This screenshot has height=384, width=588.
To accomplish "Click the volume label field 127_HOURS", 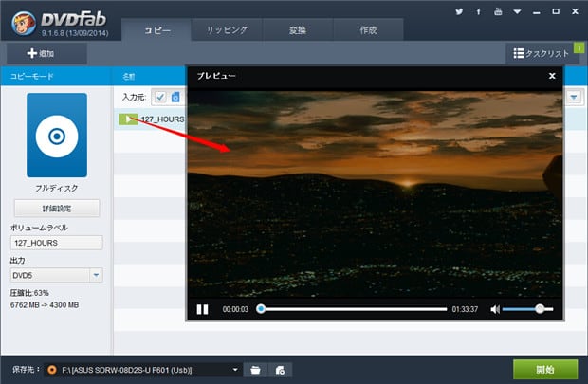I will (x=56, y=243).
